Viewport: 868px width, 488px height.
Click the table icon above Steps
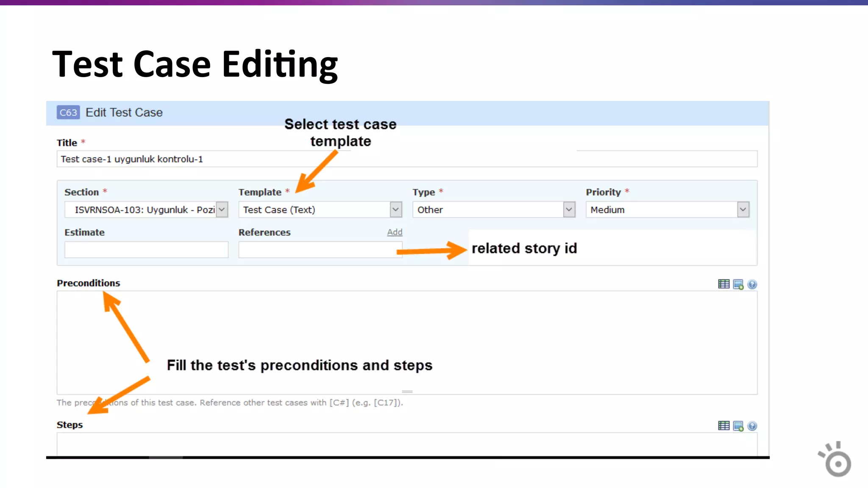point(723,425)
